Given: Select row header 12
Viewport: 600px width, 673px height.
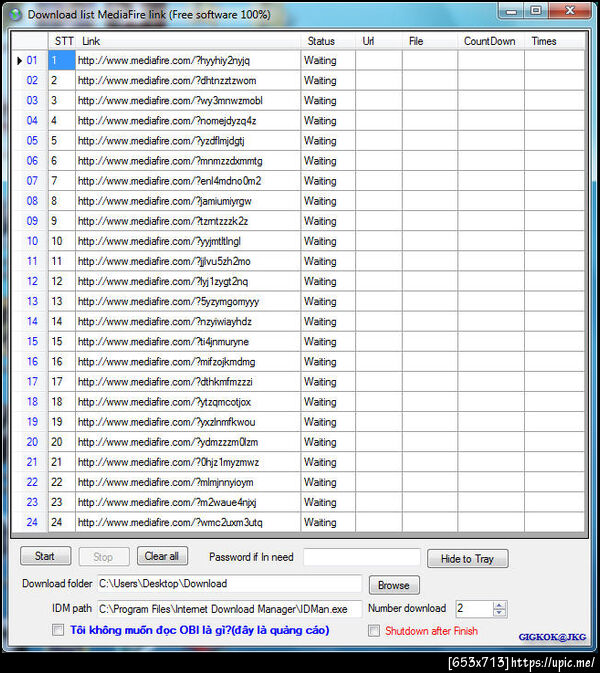Looking at the screenshot, I should (30, 282).
